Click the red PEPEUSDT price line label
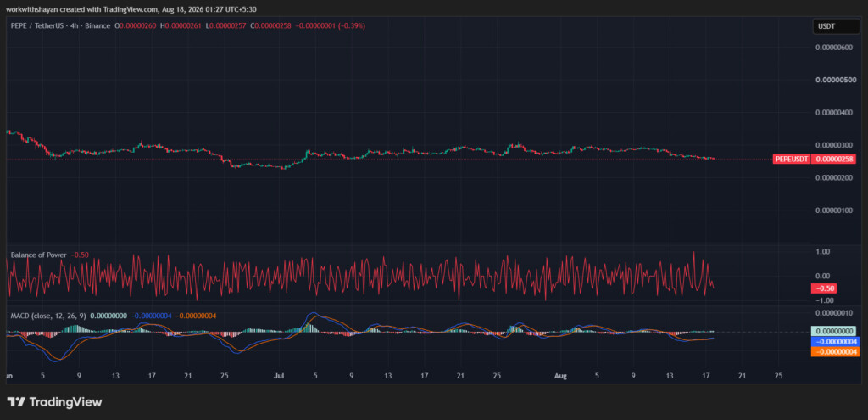Screen dimensions: 868x420 coord(793,159)
